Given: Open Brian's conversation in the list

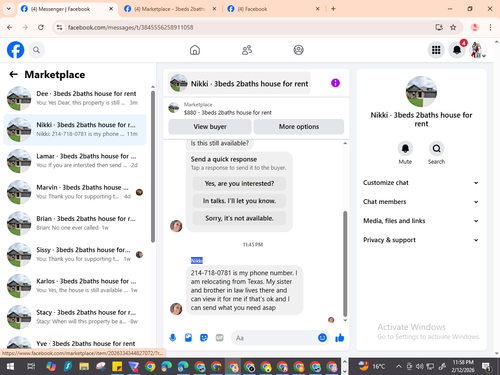Looking at the screenshot, I should (x=75, y=223).
